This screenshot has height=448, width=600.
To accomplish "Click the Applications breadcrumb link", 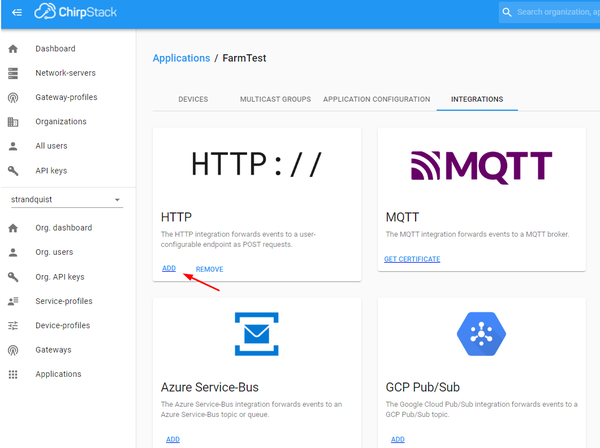I will click(181, 58).
